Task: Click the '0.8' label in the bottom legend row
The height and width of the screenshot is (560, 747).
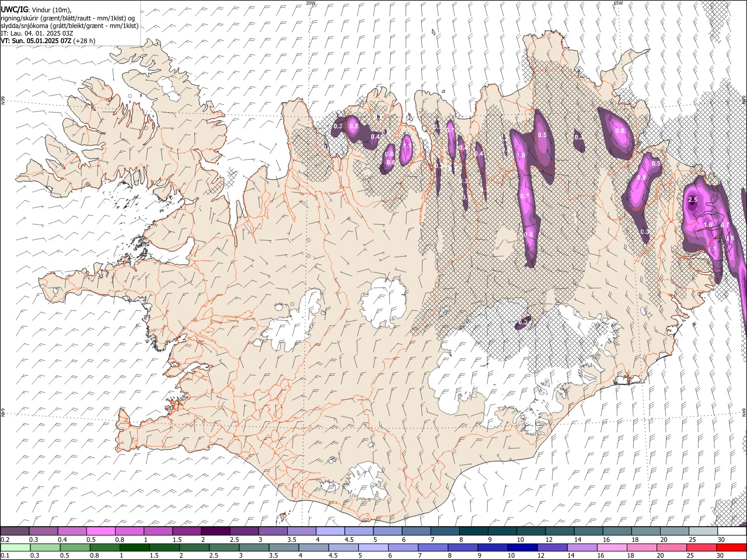Action: click(95, 556)
